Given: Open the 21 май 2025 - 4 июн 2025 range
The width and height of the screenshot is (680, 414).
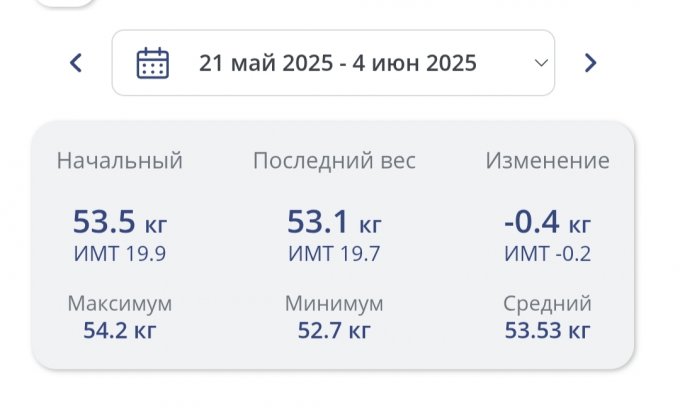Looking at the screenshot, I should click(x=337, y=63).
